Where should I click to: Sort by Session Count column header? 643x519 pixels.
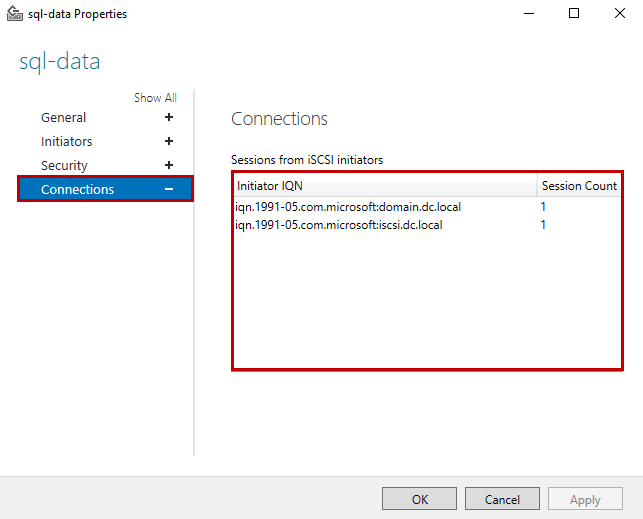pyautogui.click(x=578, y=186)
